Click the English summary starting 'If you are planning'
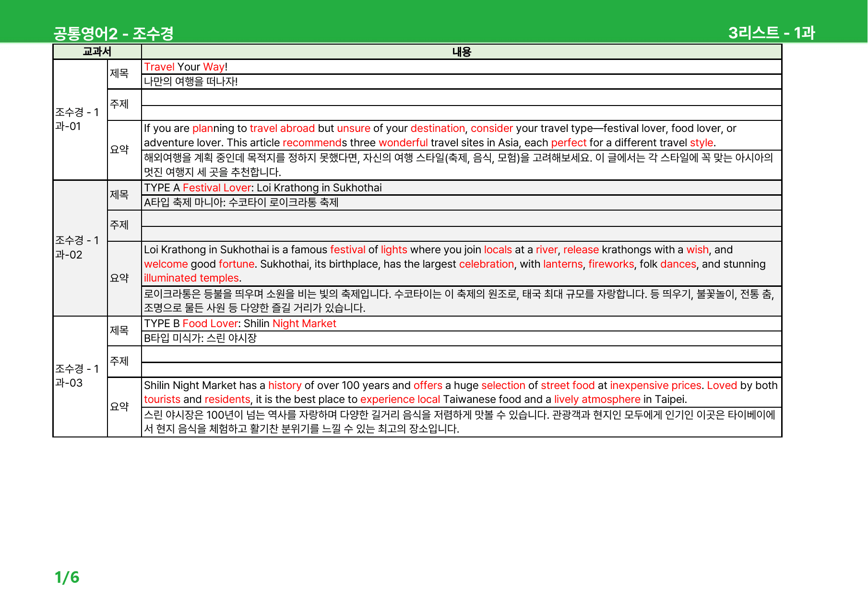Screen dimensions: 868x613 click(x=462, y=135)
